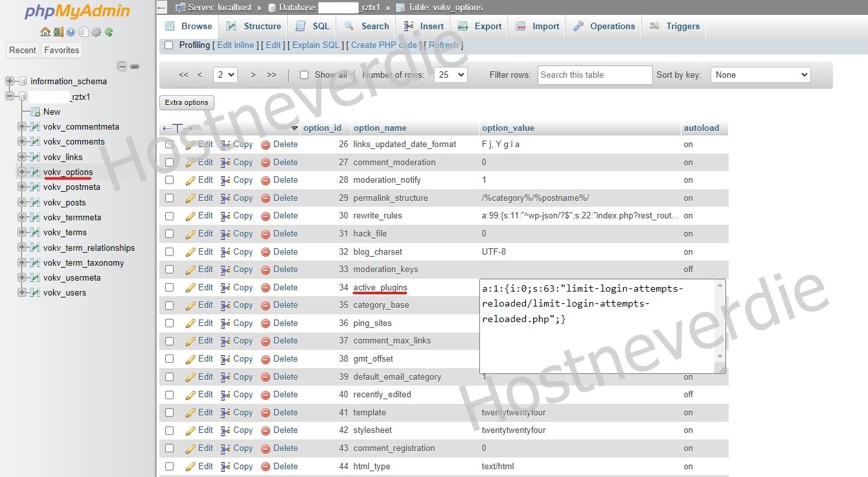The width and height of the screenshot is (868, 477).
Task: Open the page number dropdown
Action: click(225, 75)
